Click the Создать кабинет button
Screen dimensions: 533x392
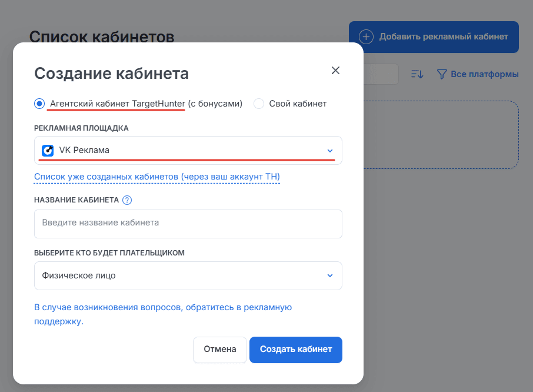tap(296, 350)
